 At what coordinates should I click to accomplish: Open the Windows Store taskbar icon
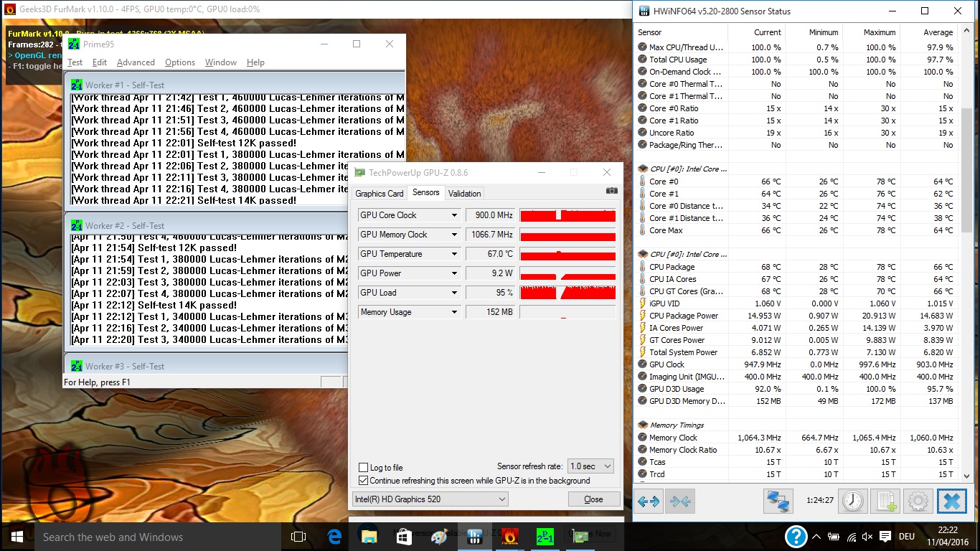[404, 537]
